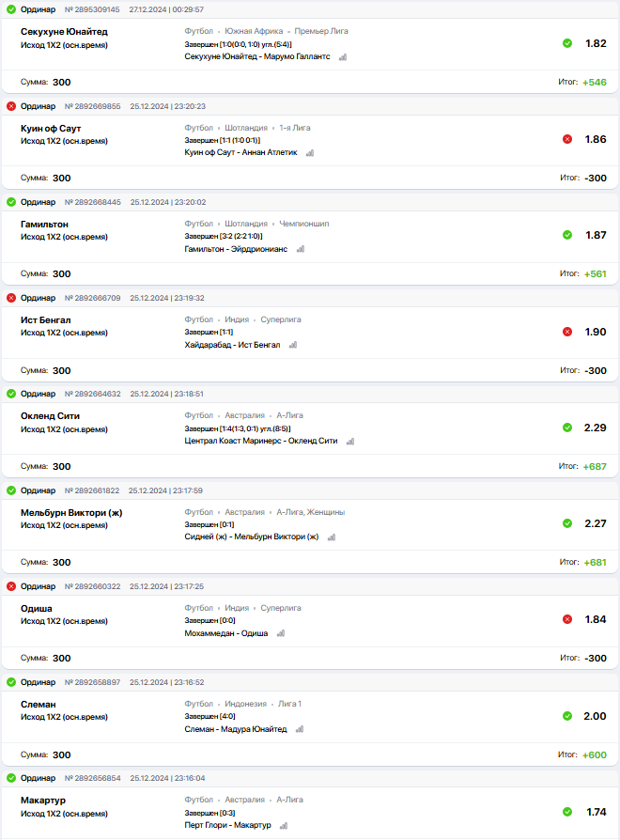The height and width of the screenshot is (840, 620).
Task: Click the Чемпионшип league breadcrumb
Action: point(303,224)
